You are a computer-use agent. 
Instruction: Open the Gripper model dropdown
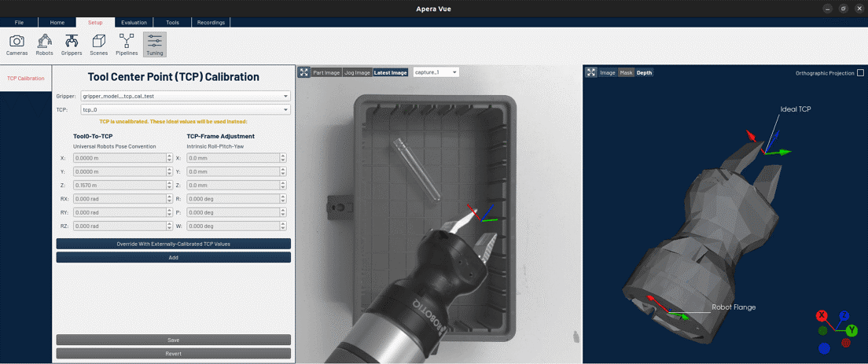click(x=185, y=96)
